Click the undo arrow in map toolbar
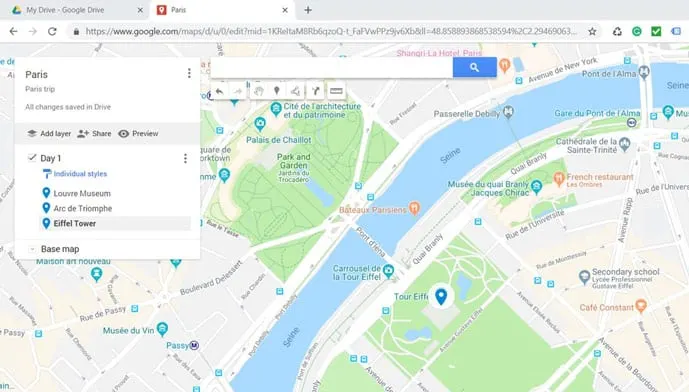 219,91
